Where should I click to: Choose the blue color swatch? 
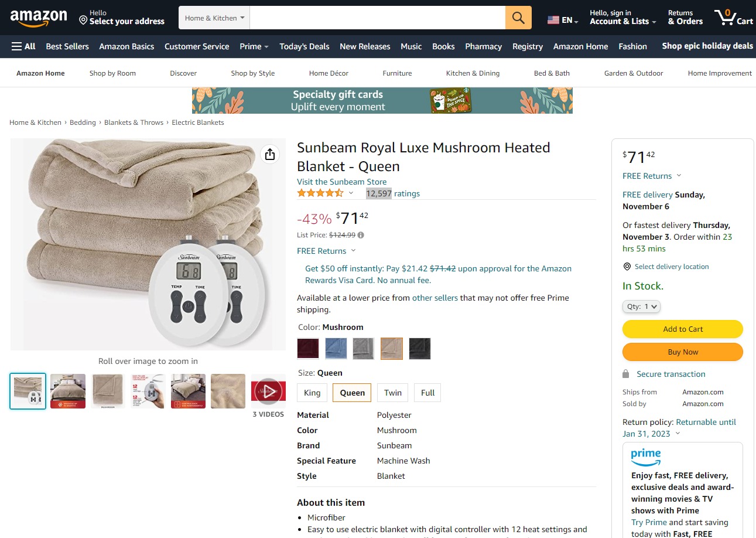[x=336, y=349]
